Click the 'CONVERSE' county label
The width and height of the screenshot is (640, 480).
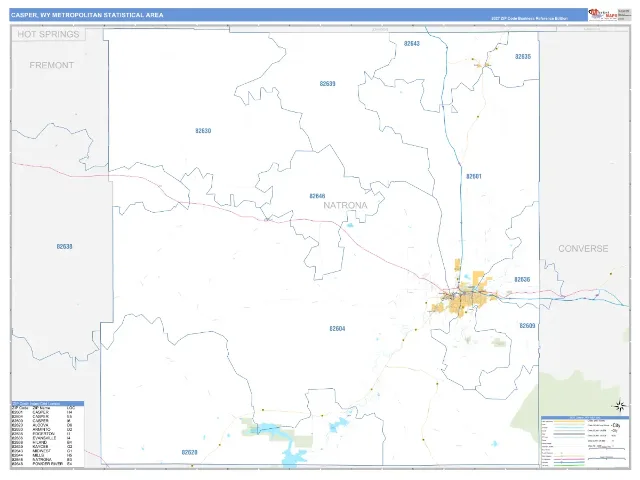pyautogui.click(x=583, y=249)
